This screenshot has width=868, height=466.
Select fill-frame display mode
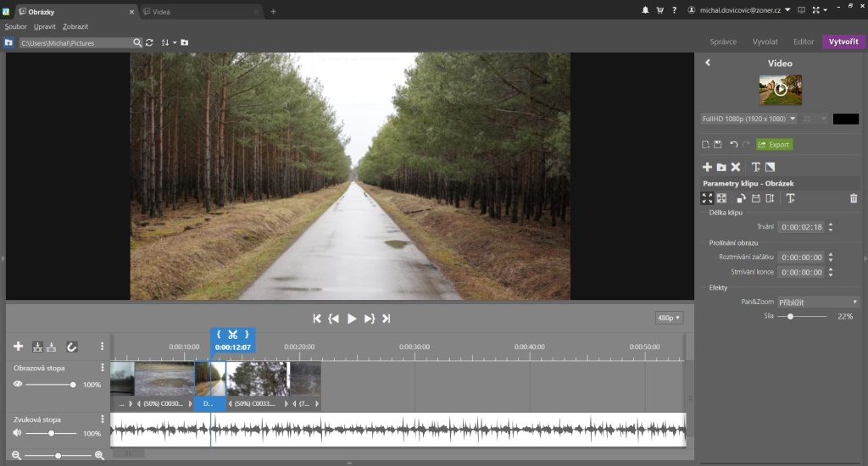click(721, 198)
